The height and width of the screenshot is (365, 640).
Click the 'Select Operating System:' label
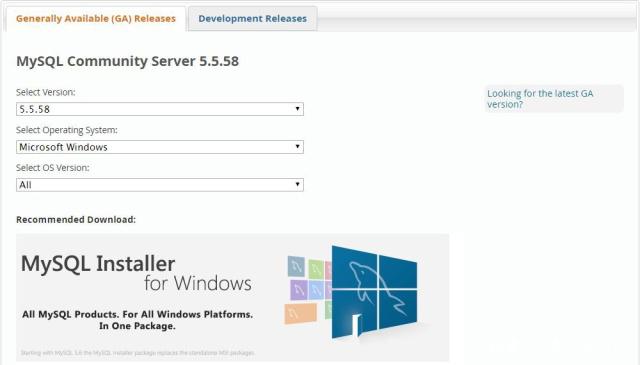point(67,130)
